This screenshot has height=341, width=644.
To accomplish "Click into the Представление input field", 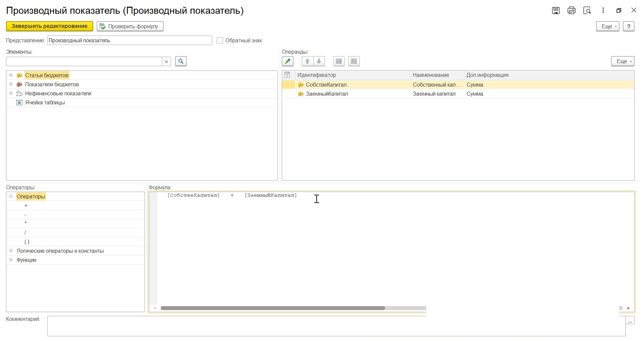I will click(130, 40).
